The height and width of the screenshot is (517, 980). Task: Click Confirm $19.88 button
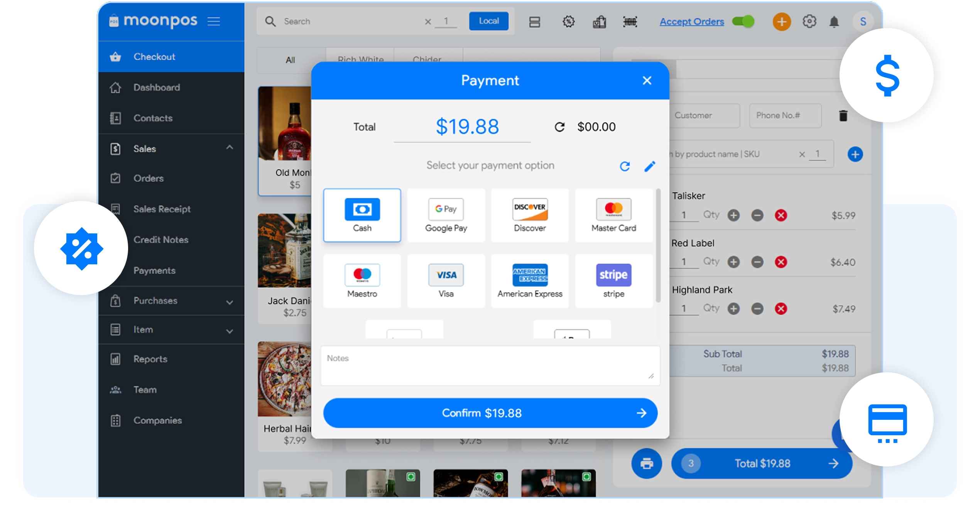click(x=490, y=413)
